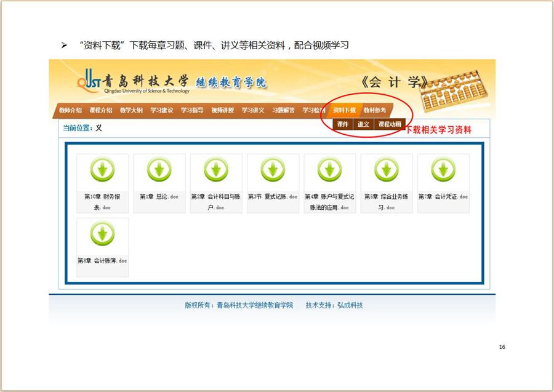Click download icon for 第10章 财务报表.doc
554x392 pixels.
tap(102, 170)
